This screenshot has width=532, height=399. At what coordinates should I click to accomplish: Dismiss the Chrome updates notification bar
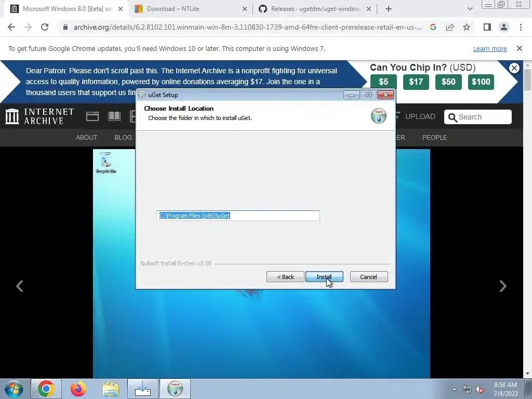tap(519, 48)
